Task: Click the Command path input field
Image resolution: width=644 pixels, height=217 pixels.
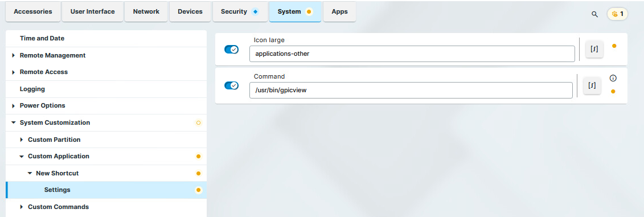Action: click(x=411, y=90)
